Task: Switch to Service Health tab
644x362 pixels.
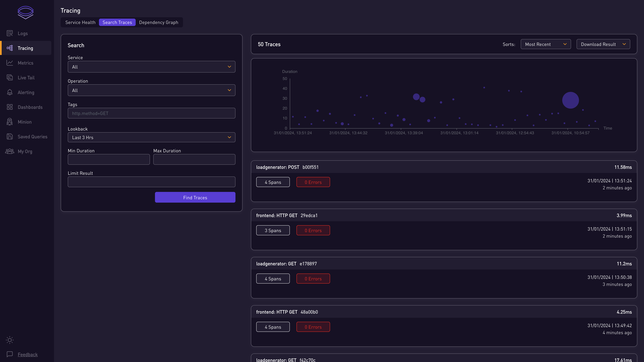Action: click(80, 22)
